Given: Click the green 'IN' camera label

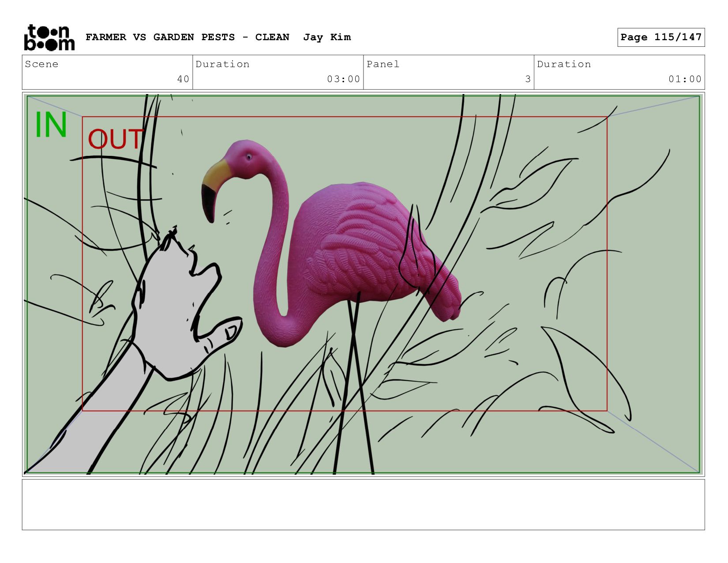Looking at the screenshot, I should click(x=51, y=125).
